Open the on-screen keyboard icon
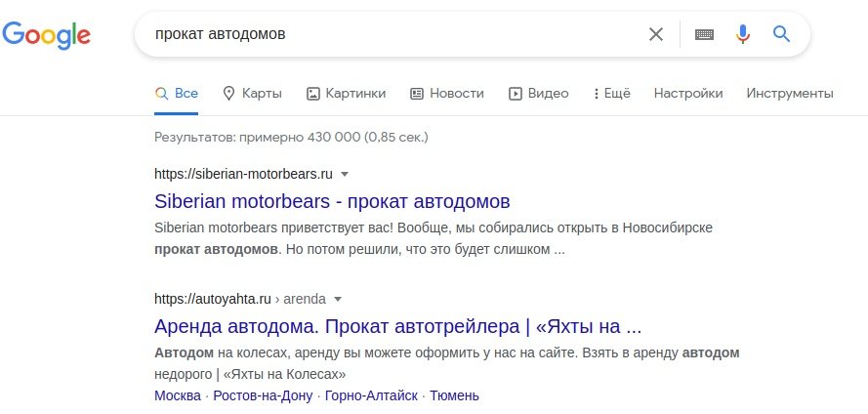The height and width of the screenshot is (414, 868). (704, 34)
